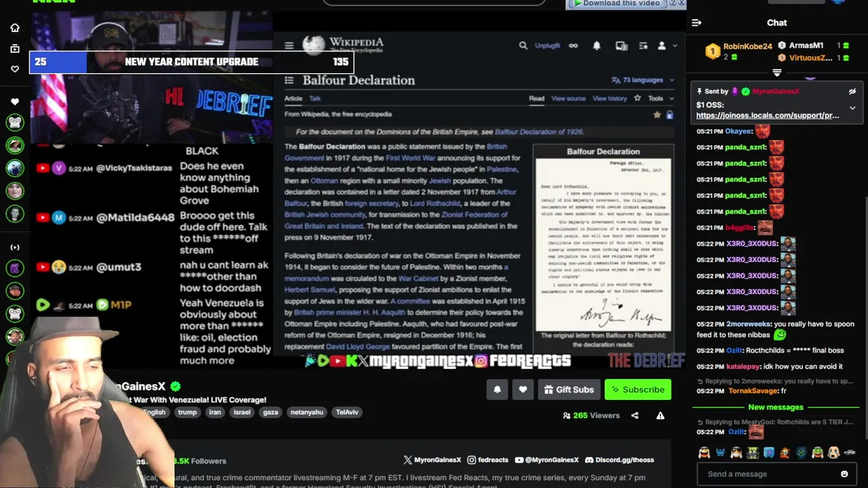Follow the First World War link

(410, 158)
